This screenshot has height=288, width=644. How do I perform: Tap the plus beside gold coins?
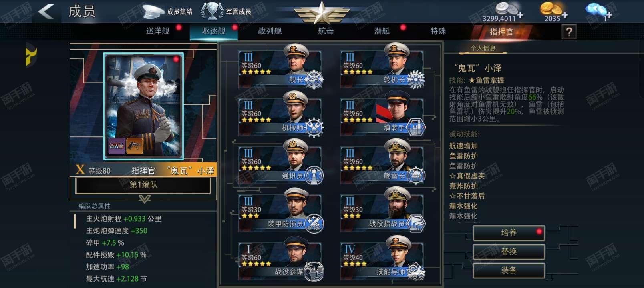tap(564, 15)
